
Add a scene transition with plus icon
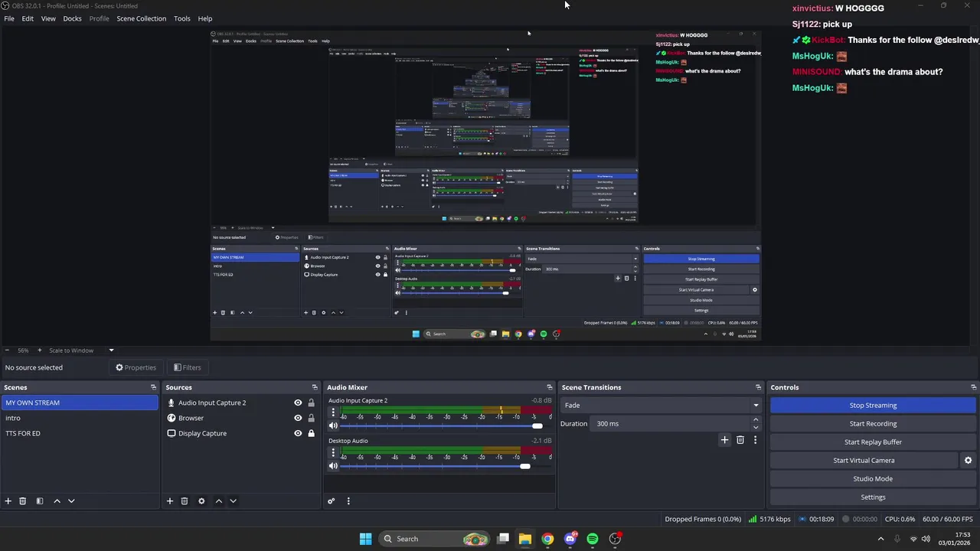(724, 440)
